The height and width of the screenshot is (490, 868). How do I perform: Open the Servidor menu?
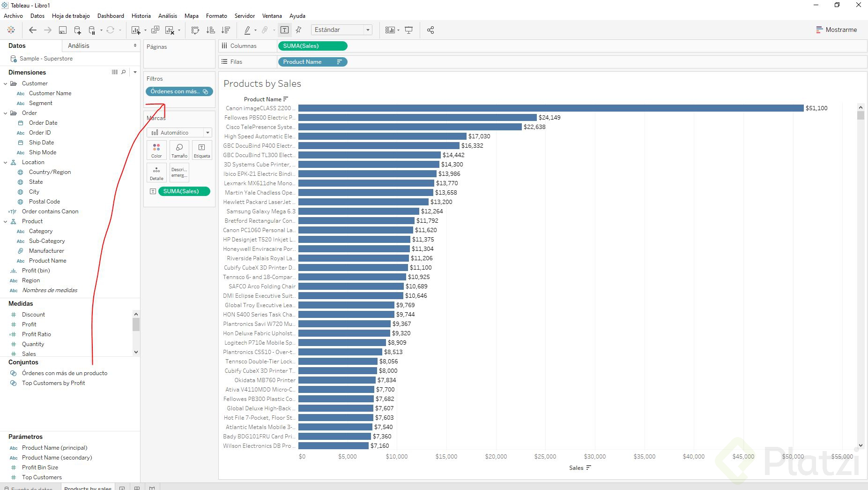pyautogui.click(x=245, y=16)
